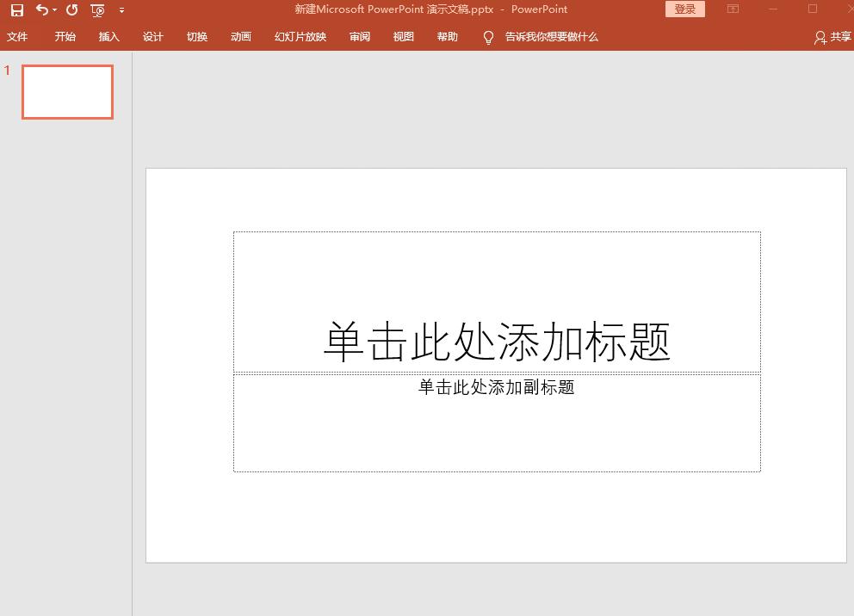Expand the Customize Quick Access Toolbar menu
The width and height of the screenshot is (854, 616).
click(x=121, y=10)
